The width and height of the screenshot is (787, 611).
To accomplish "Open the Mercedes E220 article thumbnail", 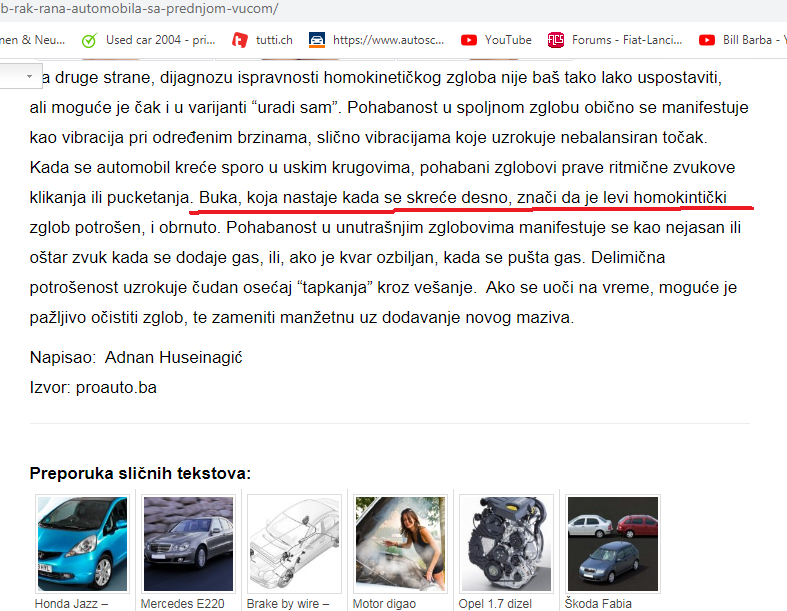I will point(188,544).
